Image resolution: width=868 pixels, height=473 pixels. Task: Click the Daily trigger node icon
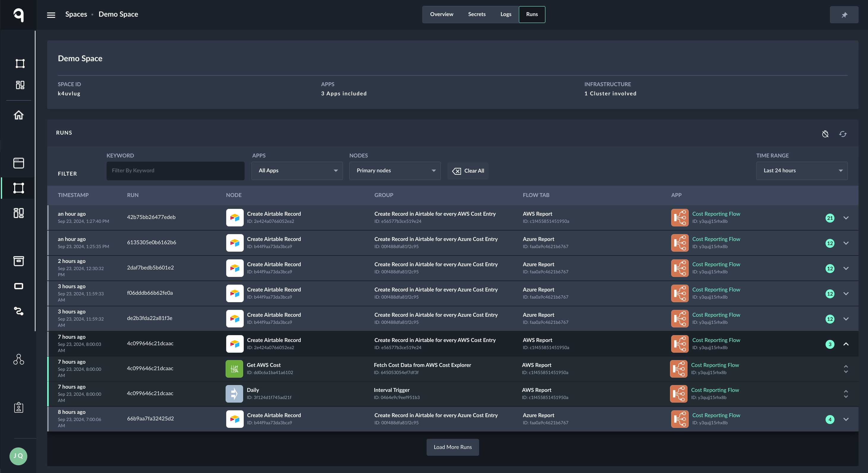234,393
